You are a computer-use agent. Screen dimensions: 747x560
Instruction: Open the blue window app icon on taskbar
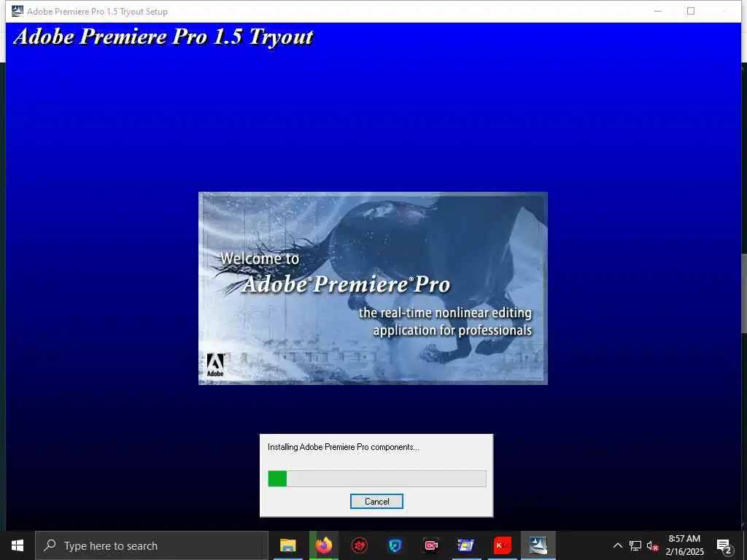[x=466, y=545]
